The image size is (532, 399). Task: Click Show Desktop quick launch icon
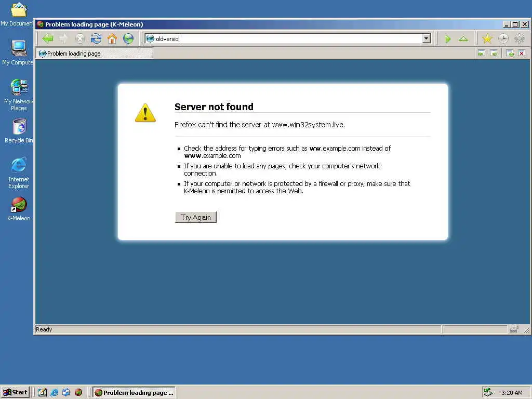tap(42, 393)
